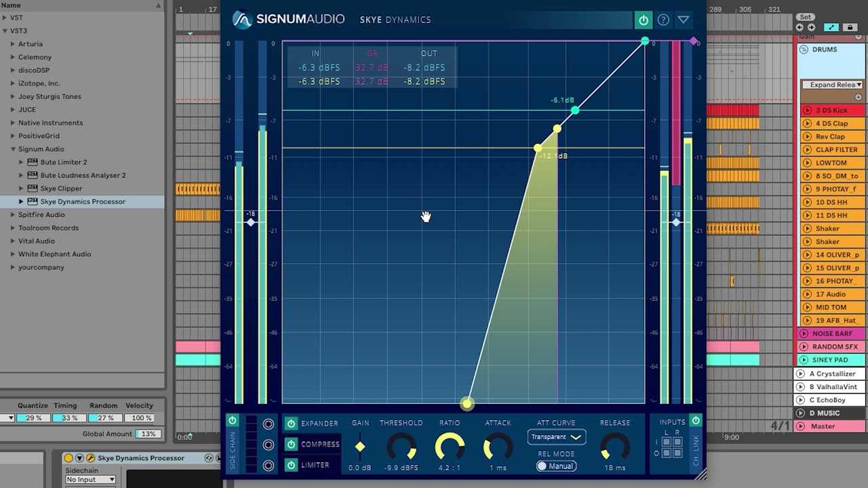Toggle the LIMITER power switch
868x488 pixels.
pyautogui.click(x=291, y=465)
